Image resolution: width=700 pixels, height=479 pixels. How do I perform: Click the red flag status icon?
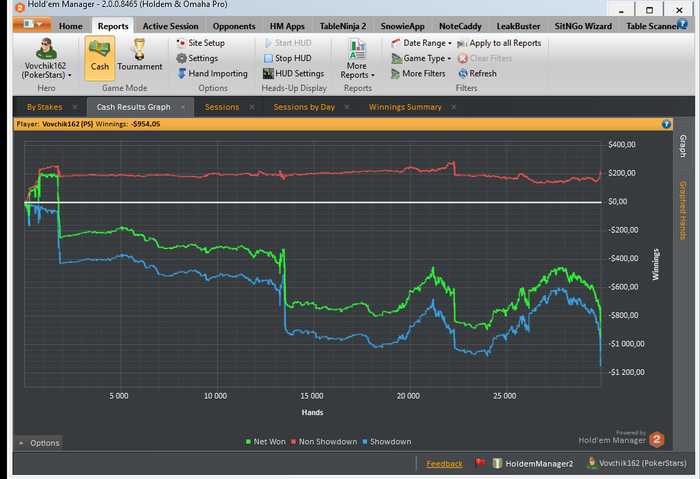pos(480,463)
